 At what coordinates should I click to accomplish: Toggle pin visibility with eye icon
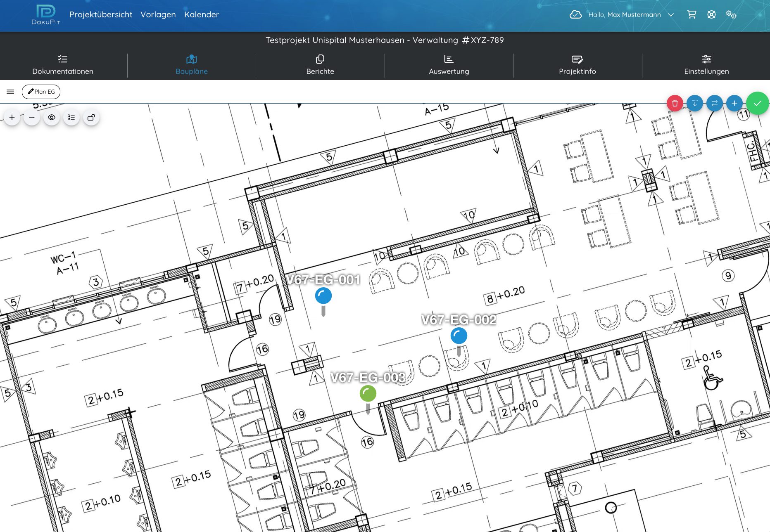52,118
